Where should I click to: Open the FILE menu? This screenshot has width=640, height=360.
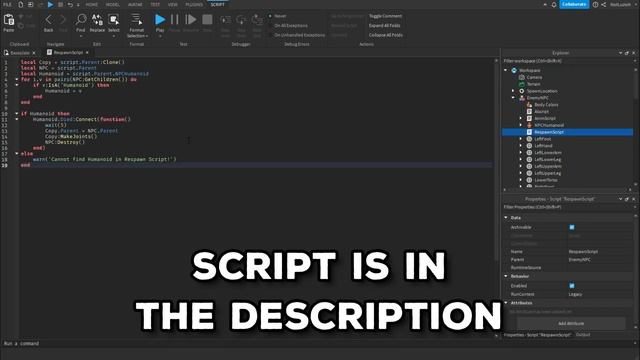(x=7, y=4)
